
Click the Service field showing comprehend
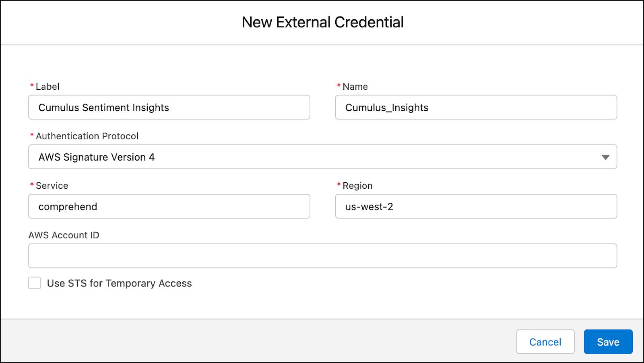pyautogui.click(x=169, y=206)
